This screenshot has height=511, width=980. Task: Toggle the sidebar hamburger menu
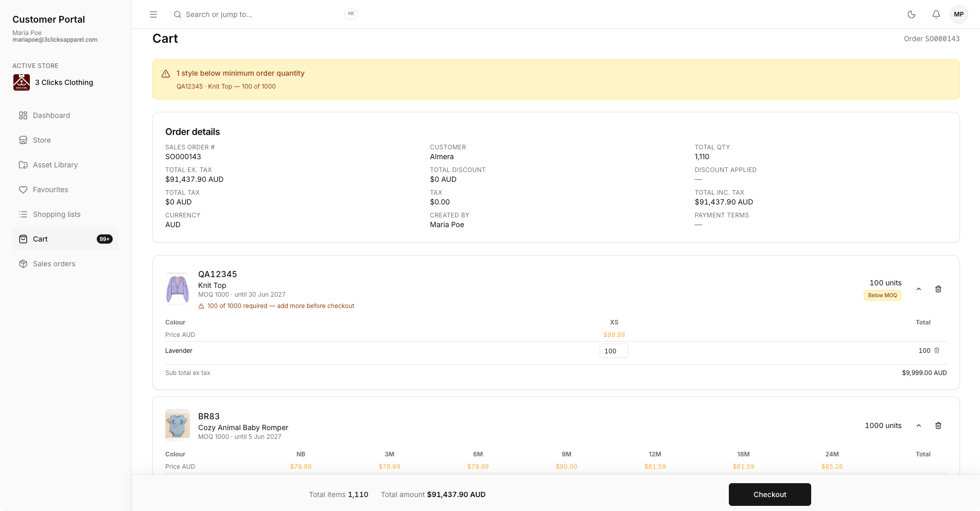pyautogui.click(x=153, y=14)
